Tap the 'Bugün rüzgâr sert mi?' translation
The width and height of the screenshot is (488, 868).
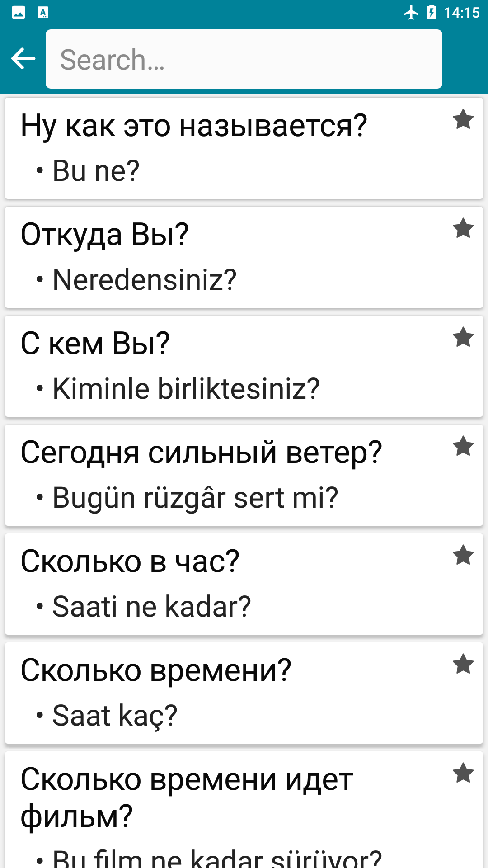(x=195, y=498)
